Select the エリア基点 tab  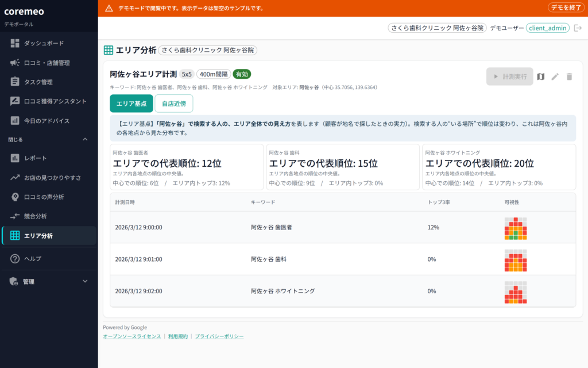131,103
